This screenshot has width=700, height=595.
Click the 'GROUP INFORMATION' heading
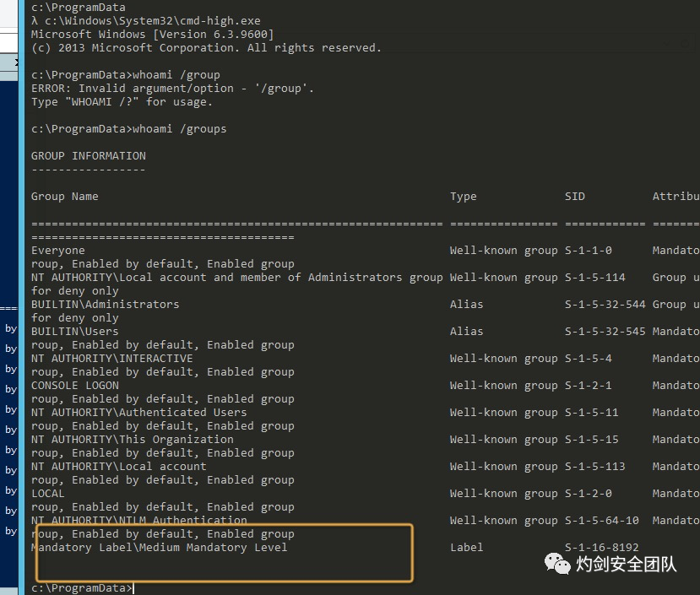click(89, 156)
